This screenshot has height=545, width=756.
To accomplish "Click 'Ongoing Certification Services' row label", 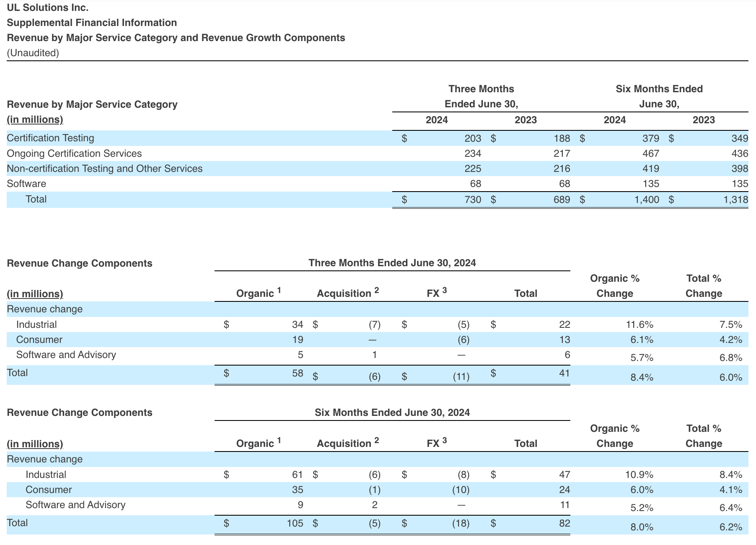I will click(74, 153).
